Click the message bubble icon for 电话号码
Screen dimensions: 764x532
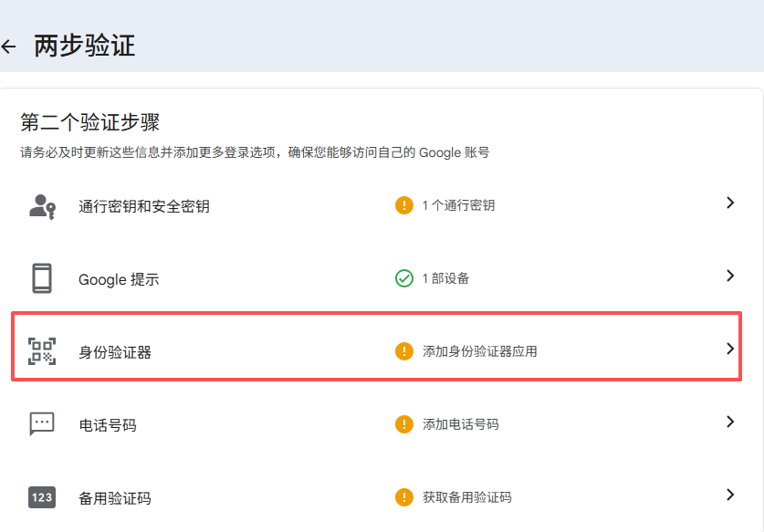pyautogui.click(x=42, y=423)
